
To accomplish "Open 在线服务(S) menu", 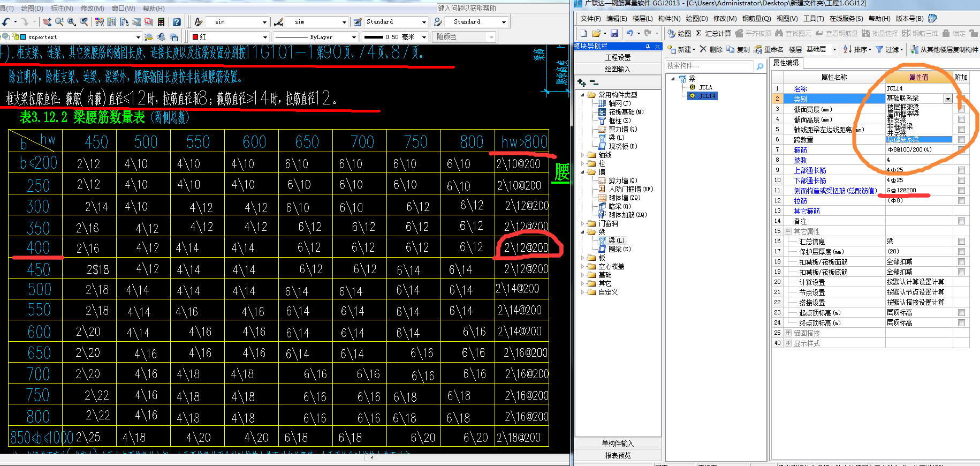I will coord(846,18).
